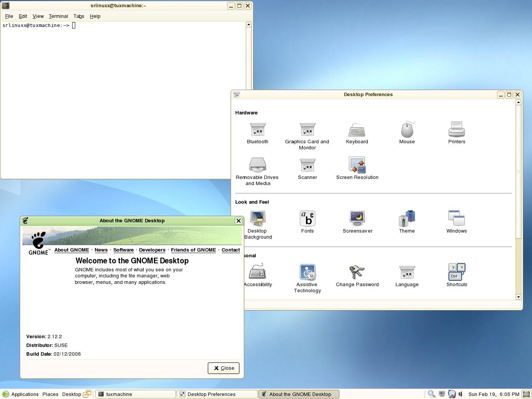This screenshot has height=399, width=532.
Task: Open the terminal View menu
Action: coord(38,16)
